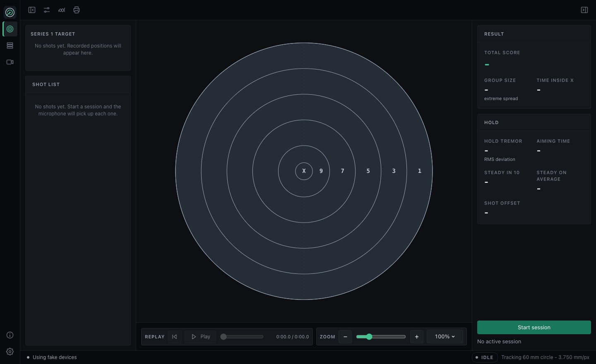This screenshot has width=596, height=364.
Task: Click the 'TIME INSIDE X' label
Action: (555, 80)
